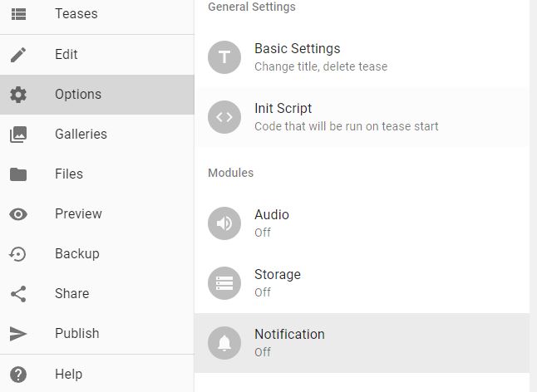
Task: Go to Publish in sidebar
Action: pyautogui.click(x=97, y=334)
